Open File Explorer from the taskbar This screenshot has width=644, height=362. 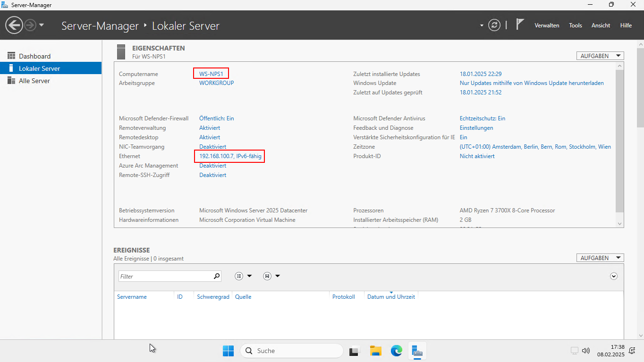pyautogui.click(x=375, y=351)
